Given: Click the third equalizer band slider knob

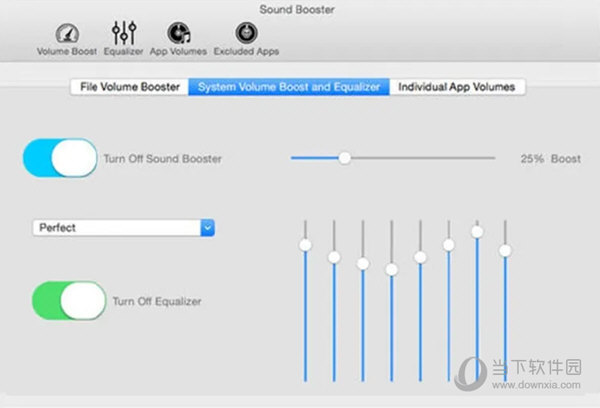Looking at the screenshot, I should click(x=363, y=264).
